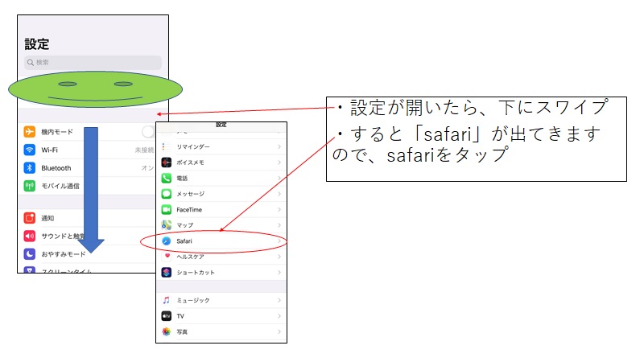Tap the airplane icon for 機内モード
The height and width of the screenshot is (362, 644).
[30, 132]
